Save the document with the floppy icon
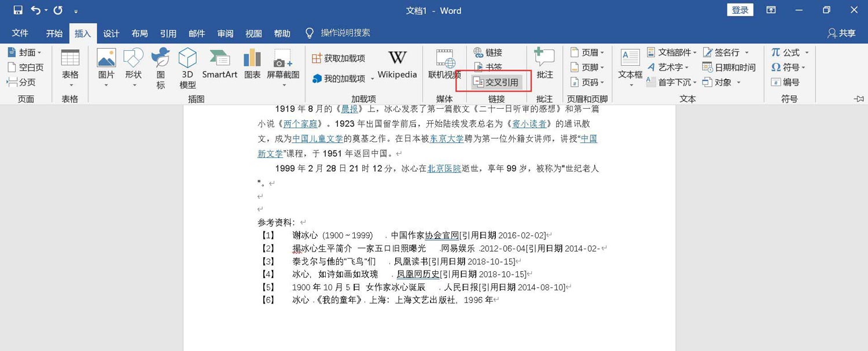The height and width of the screenshot is (351, 868). (x=17, y=10)
